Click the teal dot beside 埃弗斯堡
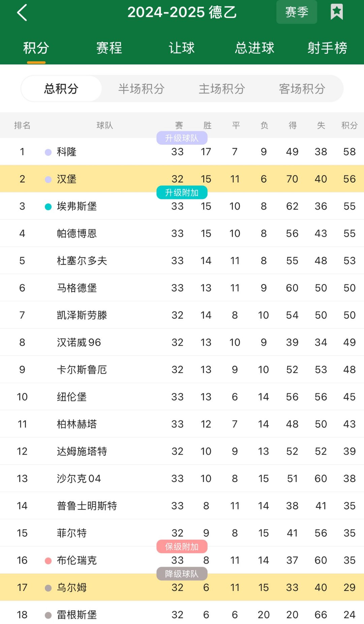 click(48, 207)
